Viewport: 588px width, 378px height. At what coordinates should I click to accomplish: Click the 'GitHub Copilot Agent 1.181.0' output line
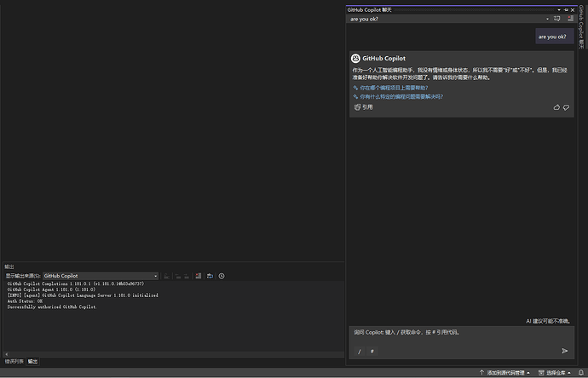(51, 289)
